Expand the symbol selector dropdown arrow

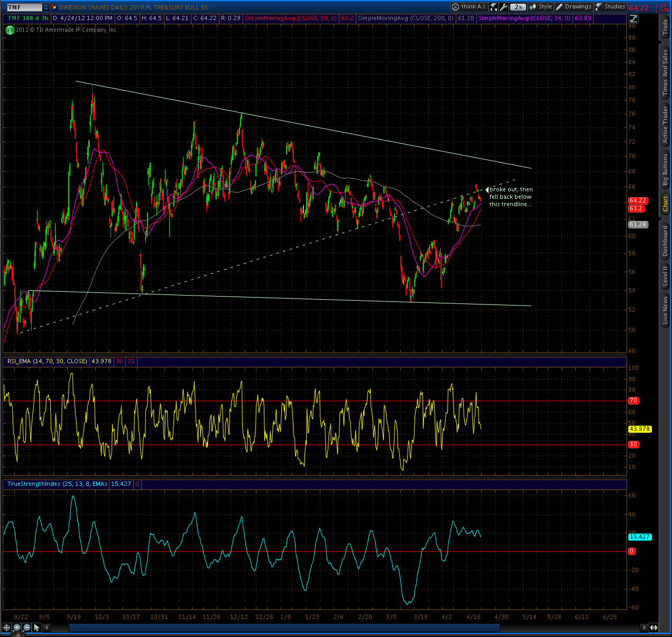coord(46,7)
